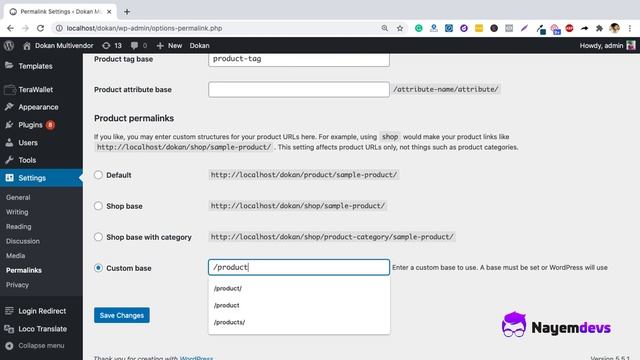Open the 13 pending updates icon

112,45
